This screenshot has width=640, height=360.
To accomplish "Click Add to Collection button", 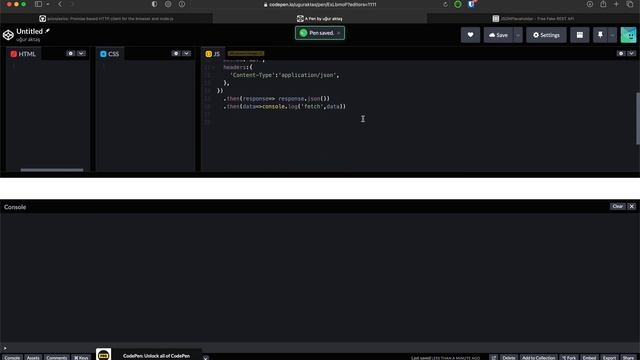I will click(x=538, y=358).
